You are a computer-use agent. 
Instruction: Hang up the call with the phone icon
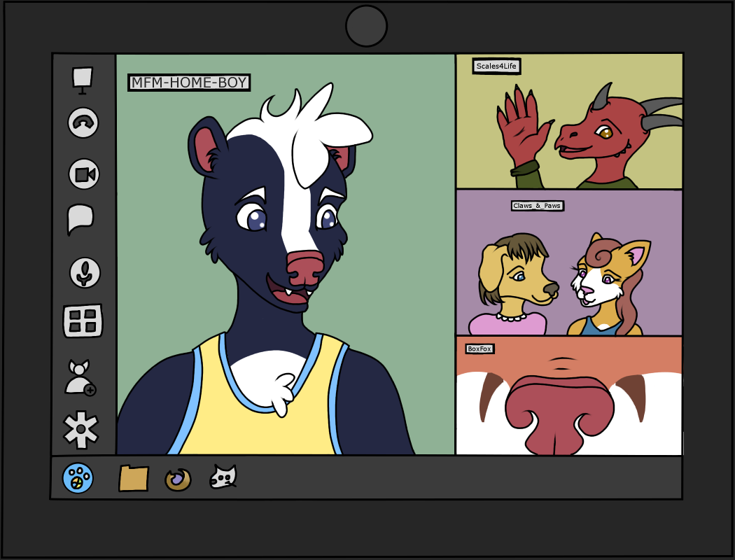pyautogui.click(x=83, y=122)
